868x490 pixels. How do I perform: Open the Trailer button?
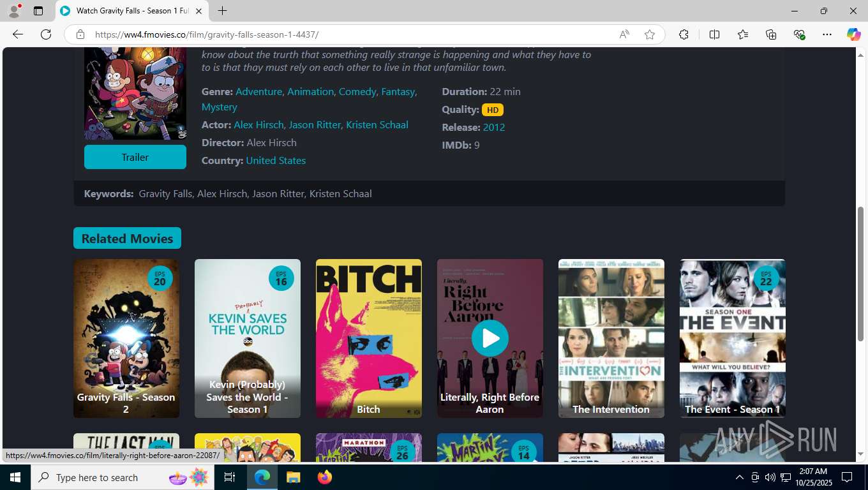[135, 157]
